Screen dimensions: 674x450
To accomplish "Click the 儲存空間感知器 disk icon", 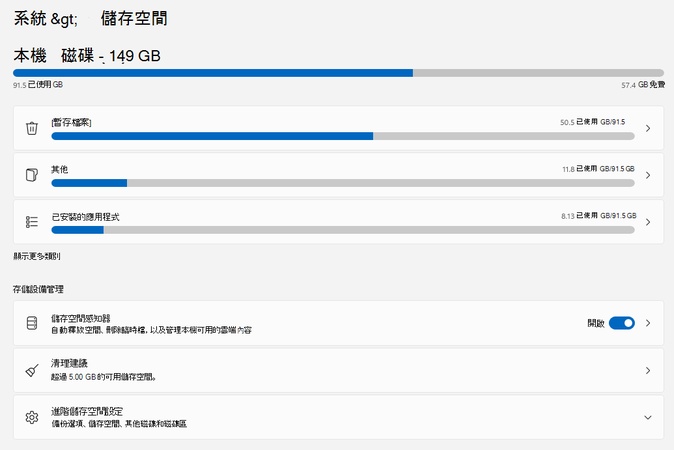I will tap(32, 323).
